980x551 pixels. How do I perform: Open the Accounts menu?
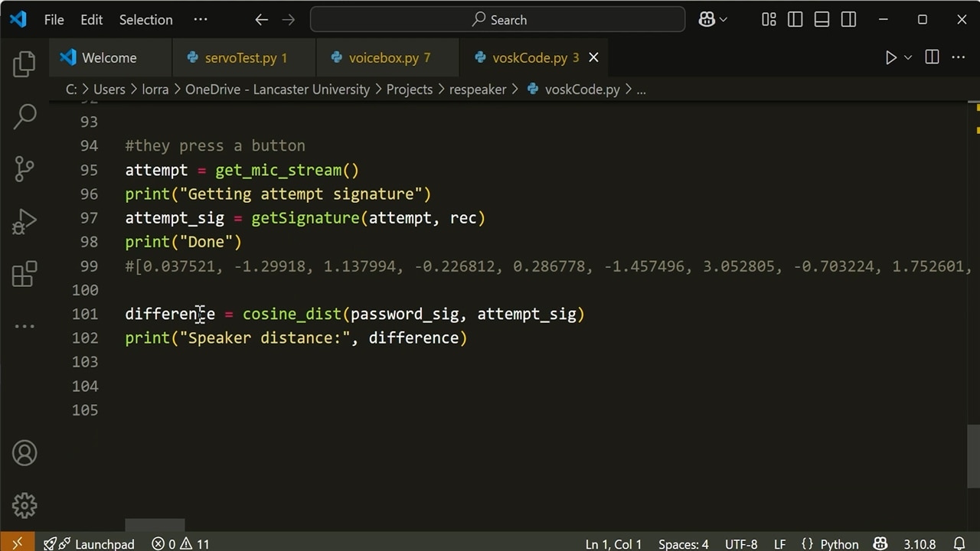pos(24,453)
